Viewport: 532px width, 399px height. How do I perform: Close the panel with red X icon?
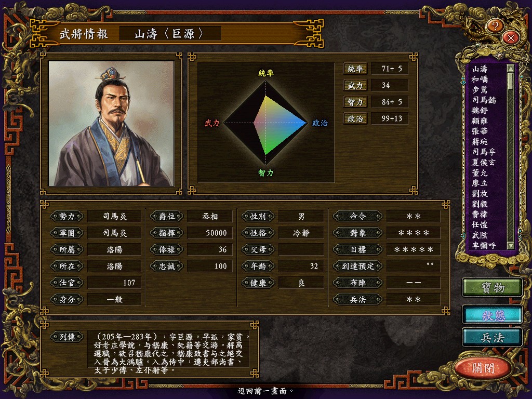(x=511, y=37)
